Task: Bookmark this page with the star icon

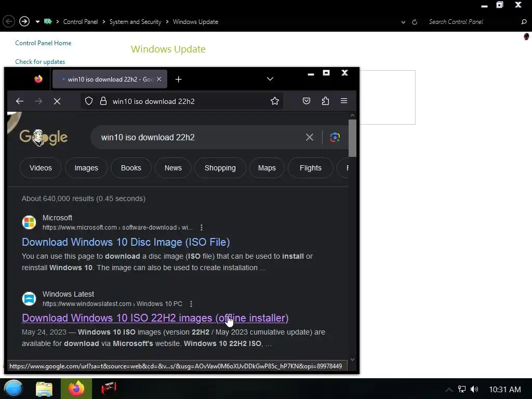Action: click(x=274, y=101)
